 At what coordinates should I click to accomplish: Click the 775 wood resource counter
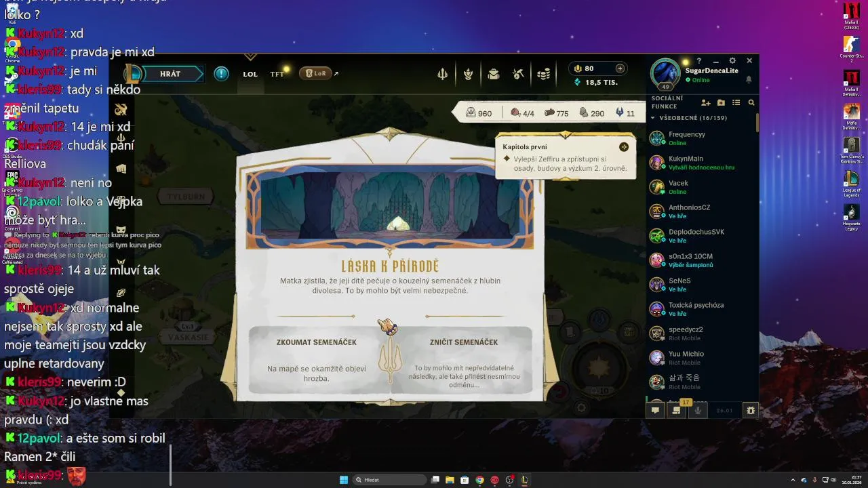(557, 113)
